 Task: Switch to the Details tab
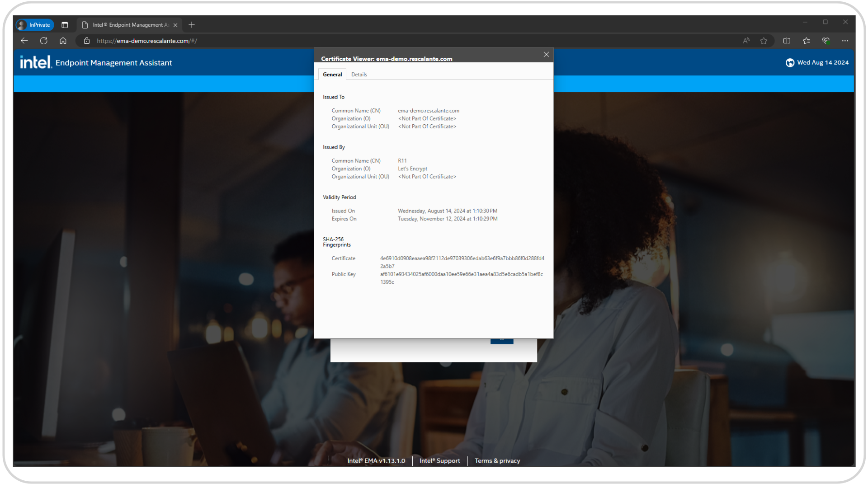pos(359,75)
